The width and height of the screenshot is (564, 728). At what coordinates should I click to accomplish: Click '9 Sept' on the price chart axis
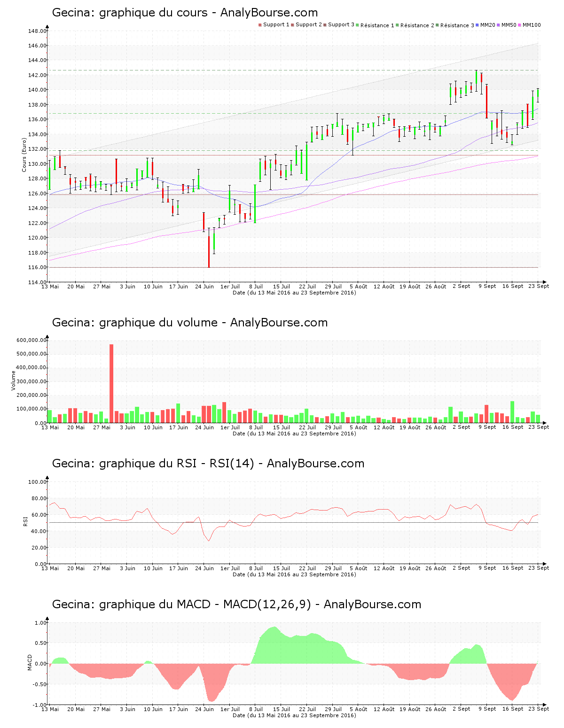click(487, 287)
